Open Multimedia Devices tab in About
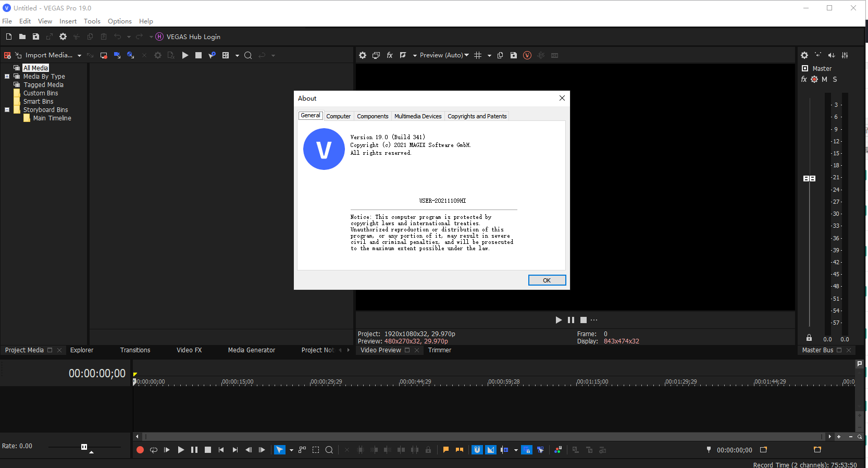The height and width of the screenshot is (468, 868). (418, 116)
